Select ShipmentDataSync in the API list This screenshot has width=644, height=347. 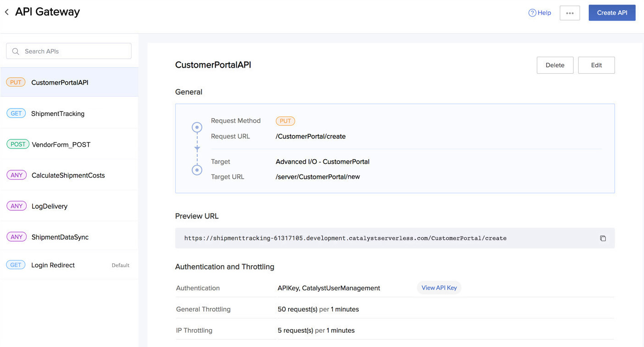[60, 237]
